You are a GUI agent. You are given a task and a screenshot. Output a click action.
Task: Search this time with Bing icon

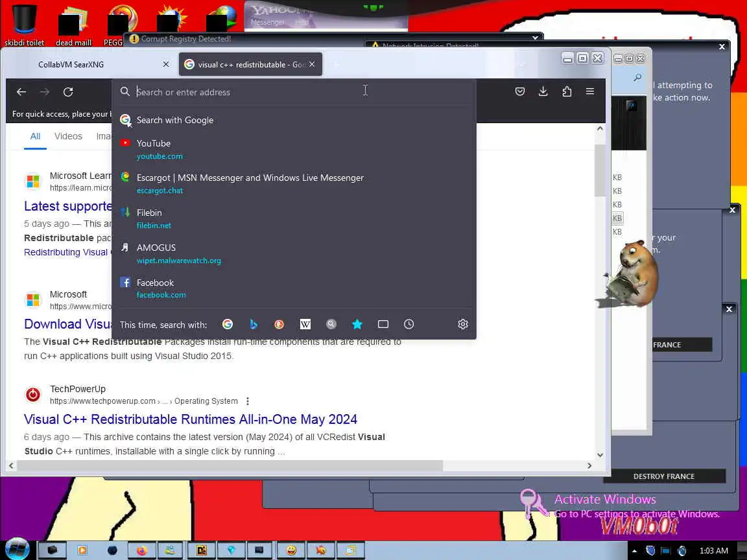[254, 324]
